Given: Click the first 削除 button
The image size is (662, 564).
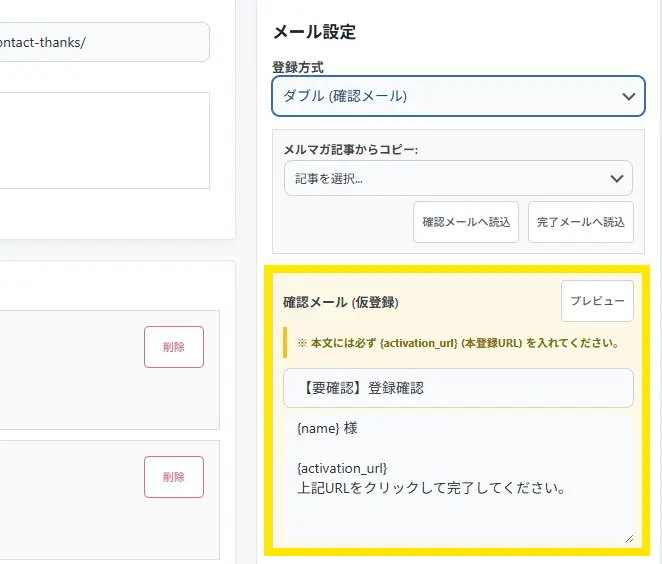Looking at the screenshot, I should (x=173, y=347).
